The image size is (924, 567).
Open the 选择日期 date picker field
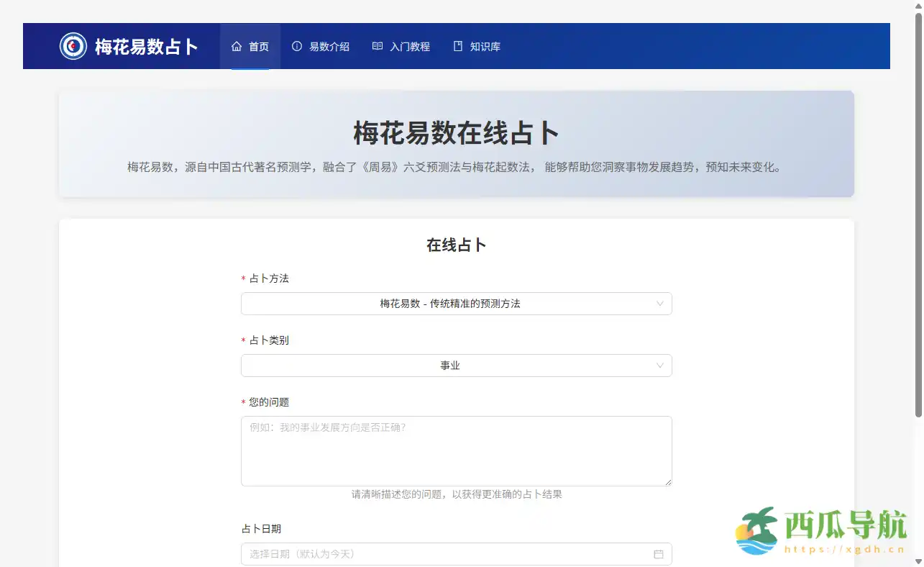[x=446, y=554]
